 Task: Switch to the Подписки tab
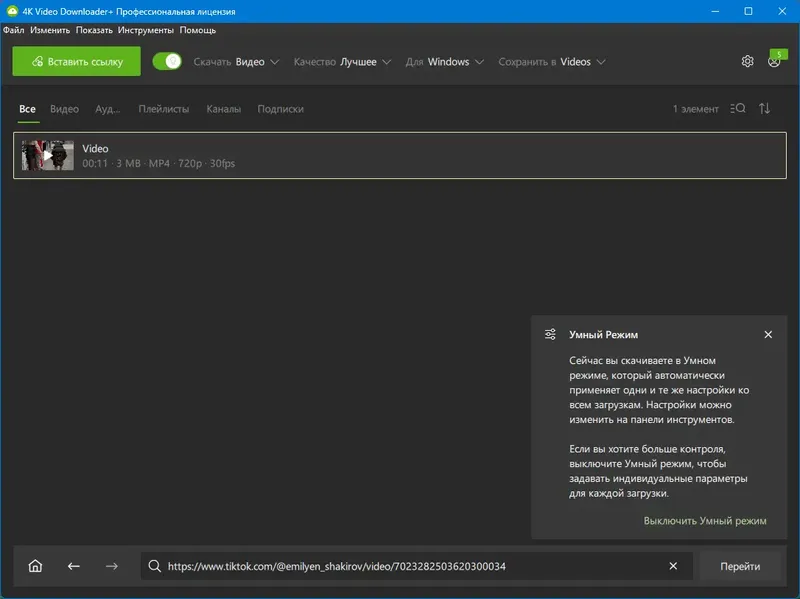(x=281, y=109)
